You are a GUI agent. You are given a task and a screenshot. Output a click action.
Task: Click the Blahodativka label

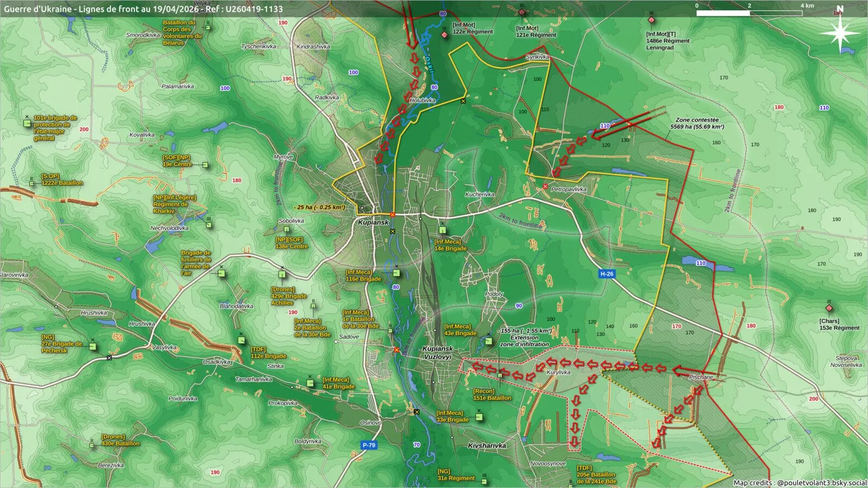tap(237, 306)
